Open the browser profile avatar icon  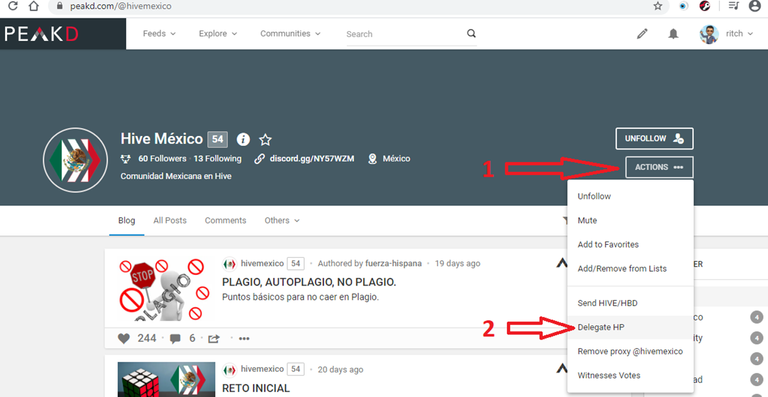pos(755,6)
